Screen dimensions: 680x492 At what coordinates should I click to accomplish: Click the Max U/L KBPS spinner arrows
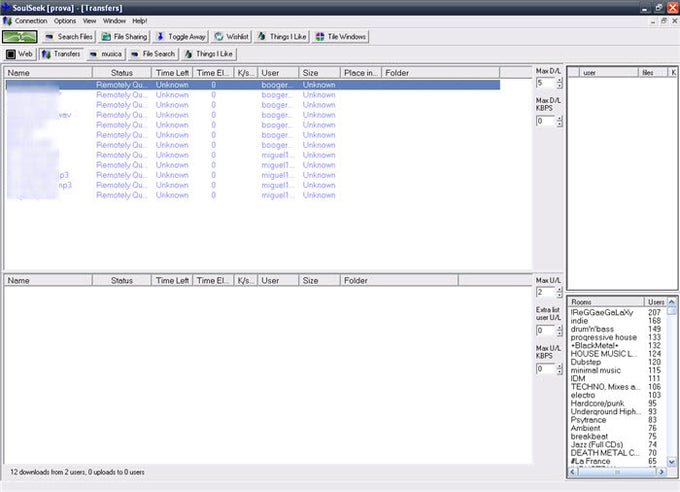coord(559,369)
